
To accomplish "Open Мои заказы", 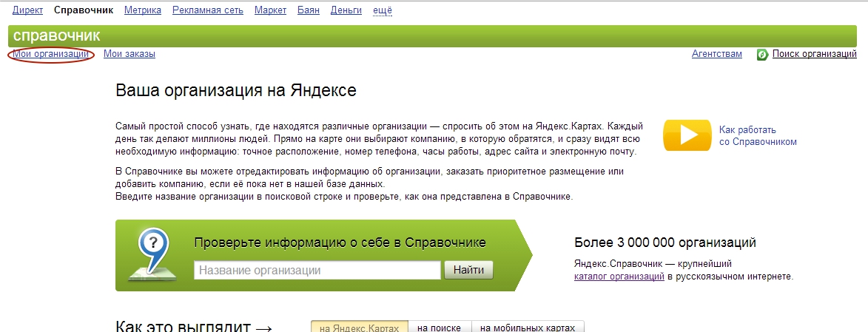I will [x=129, y=54].
